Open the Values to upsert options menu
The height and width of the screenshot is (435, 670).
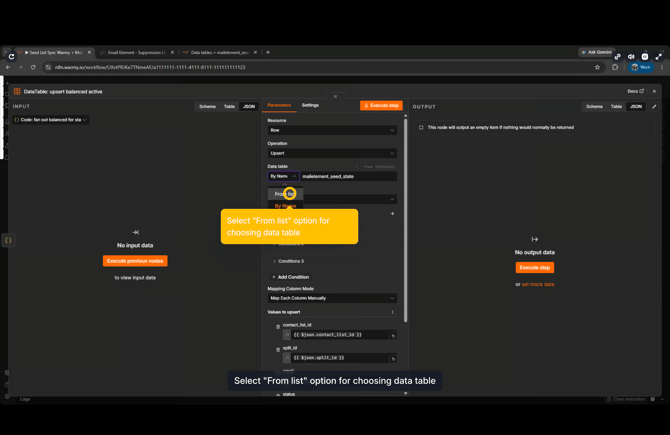click(392, 312)
